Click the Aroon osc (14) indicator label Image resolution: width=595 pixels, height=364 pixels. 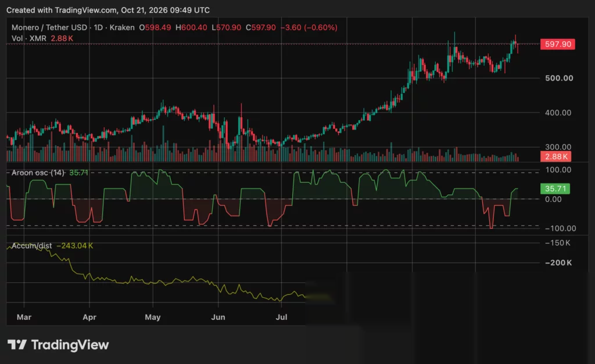38,172
